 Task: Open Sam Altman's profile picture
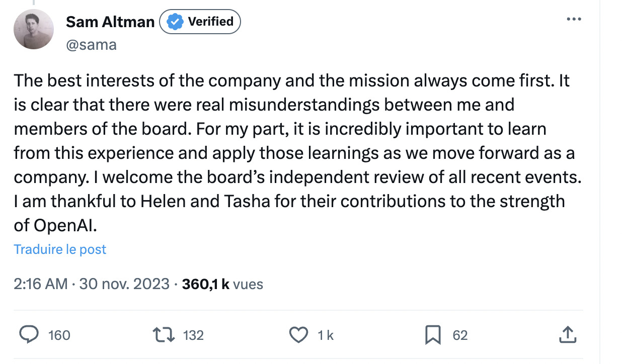[34, 29]
